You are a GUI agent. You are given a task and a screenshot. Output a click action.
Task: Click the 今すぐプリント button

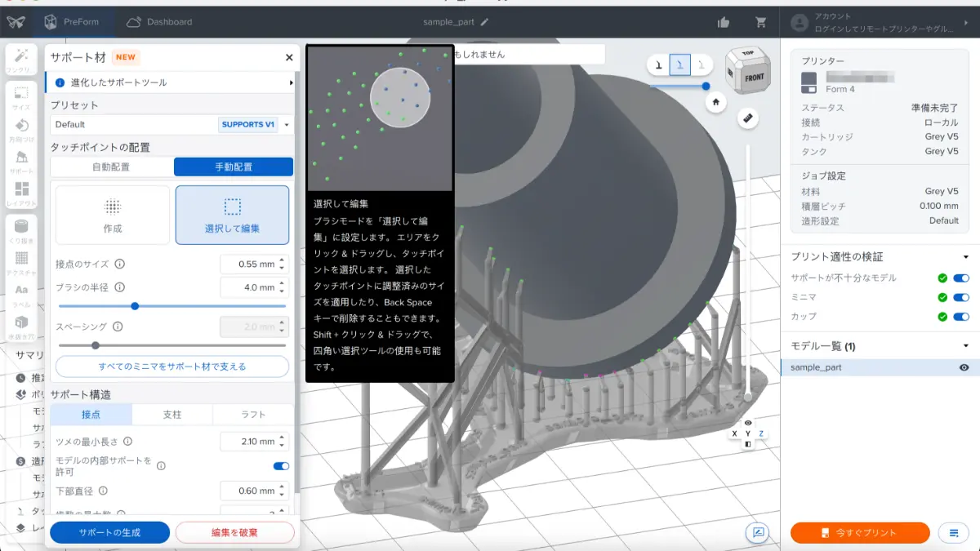click(859, 532)
